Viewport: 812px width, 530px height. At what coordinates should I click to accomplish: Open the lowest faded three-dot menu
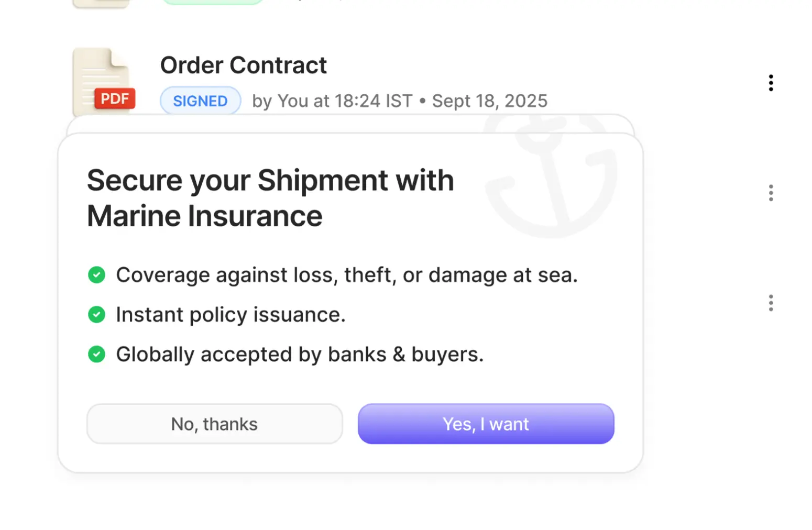(x=771, y=303)
